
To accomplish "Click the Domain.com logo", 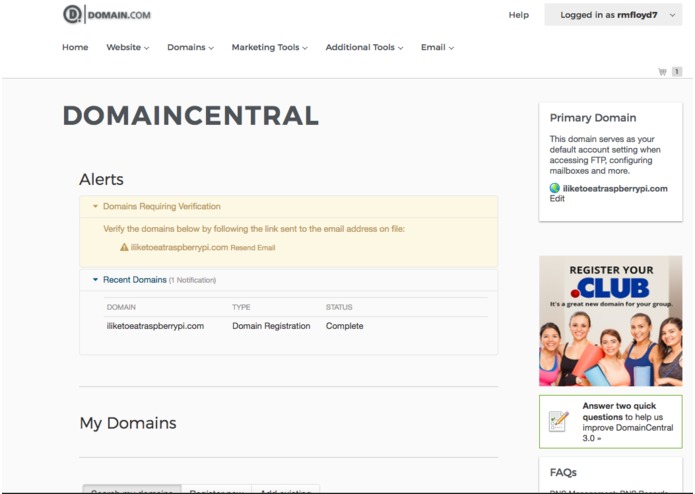I will coord(107,15).
